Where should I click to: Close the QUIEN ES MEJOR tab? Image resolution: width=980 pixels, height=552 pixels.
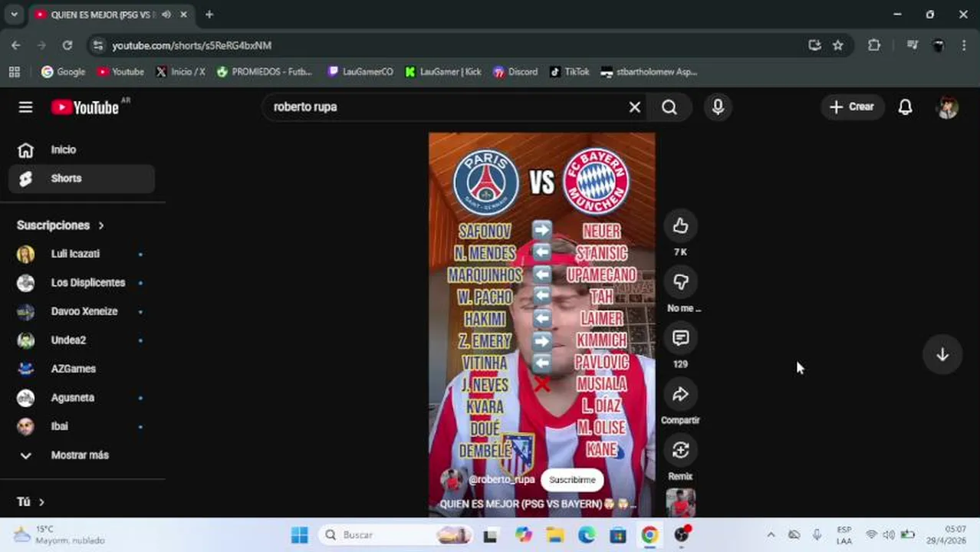tap(183, 15)
